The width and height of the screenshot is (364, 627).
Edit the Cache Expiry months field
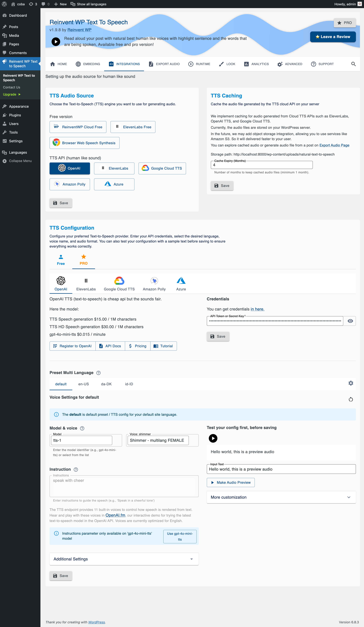tap(261, 165)
